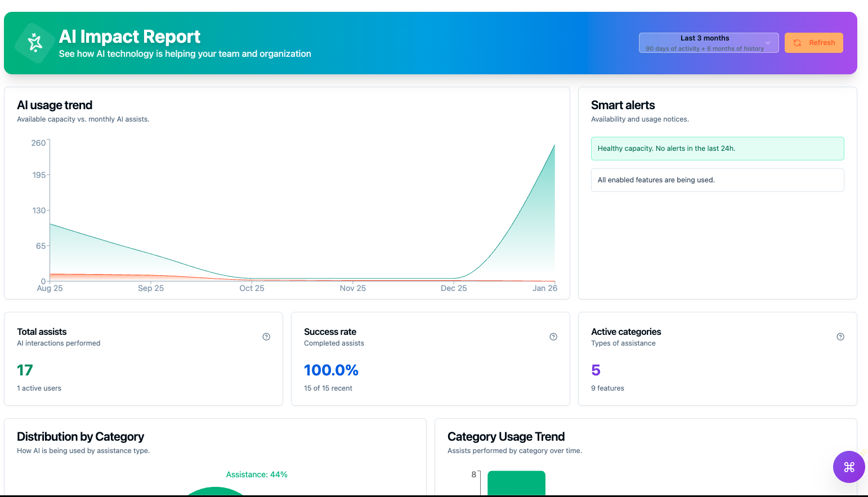This screenshot has height=497, width=868.
Task: Open help tooltip on Total assists card
Action: (266, 337)
